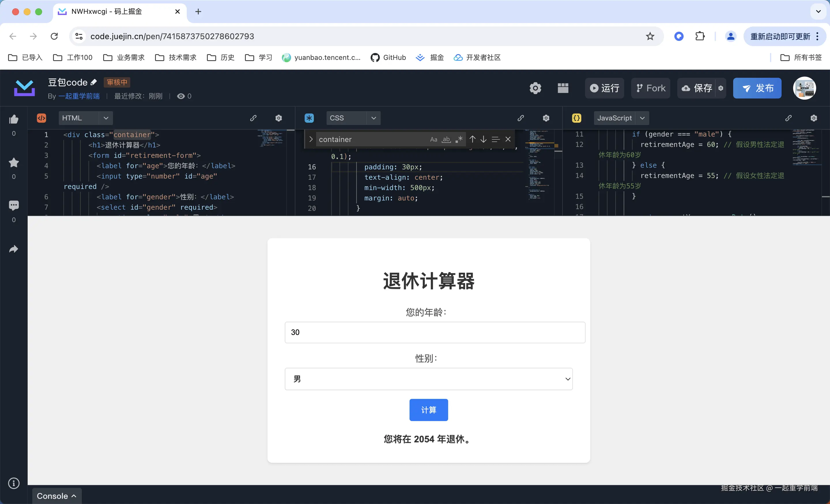Jump to next search match with down arrow

[483, 139]
